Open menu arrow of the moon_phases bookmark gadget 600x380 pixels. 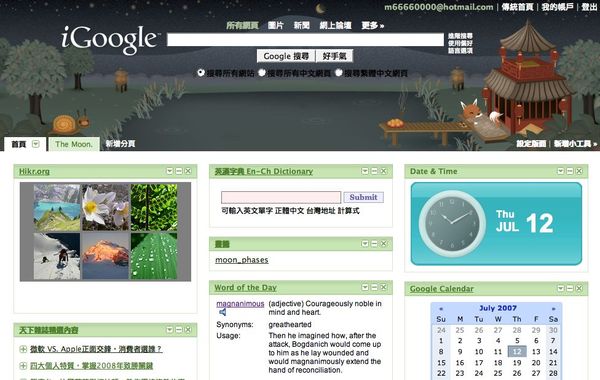click(365, 243)
